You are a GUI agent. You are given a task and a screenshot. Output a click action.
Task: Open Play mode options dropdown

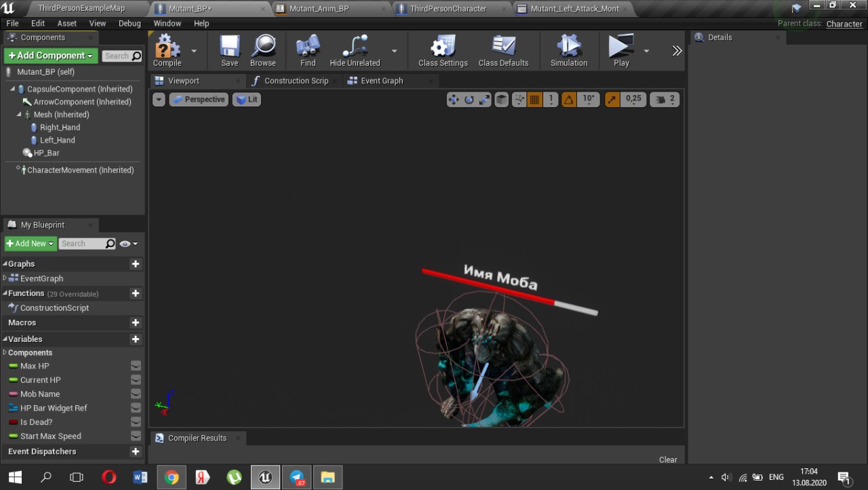[646, 51]
